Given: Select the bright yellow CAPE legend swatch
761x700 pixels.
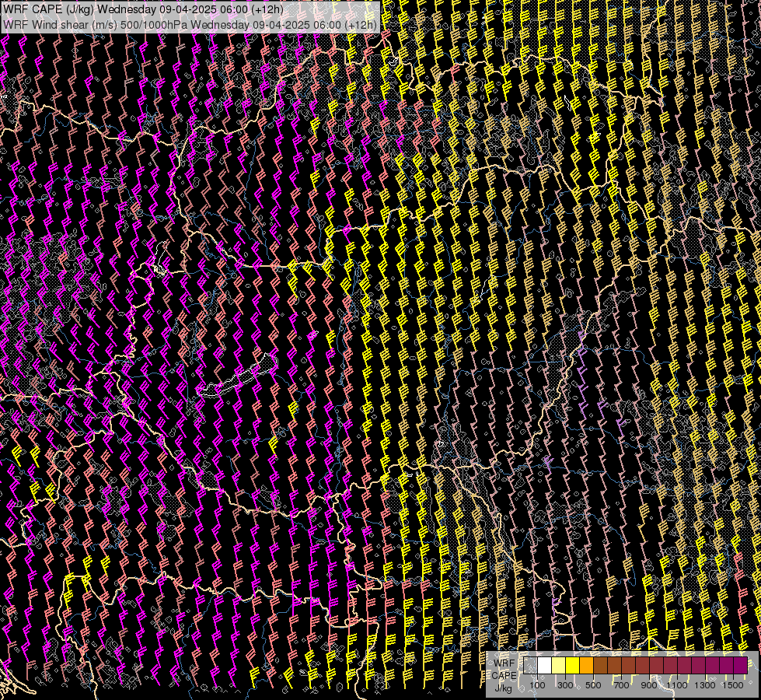Looking at the screenshot, I should (572, 665).
